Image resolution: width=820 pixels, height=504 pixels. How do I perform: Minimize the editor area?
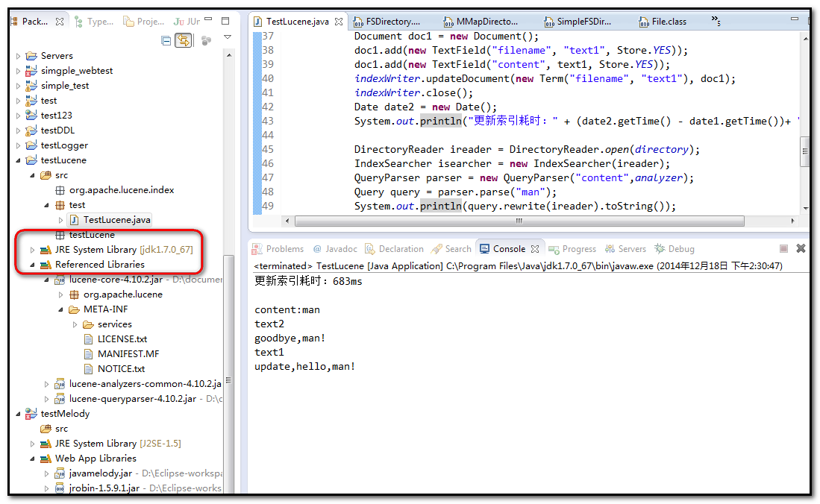coord(795,19)
